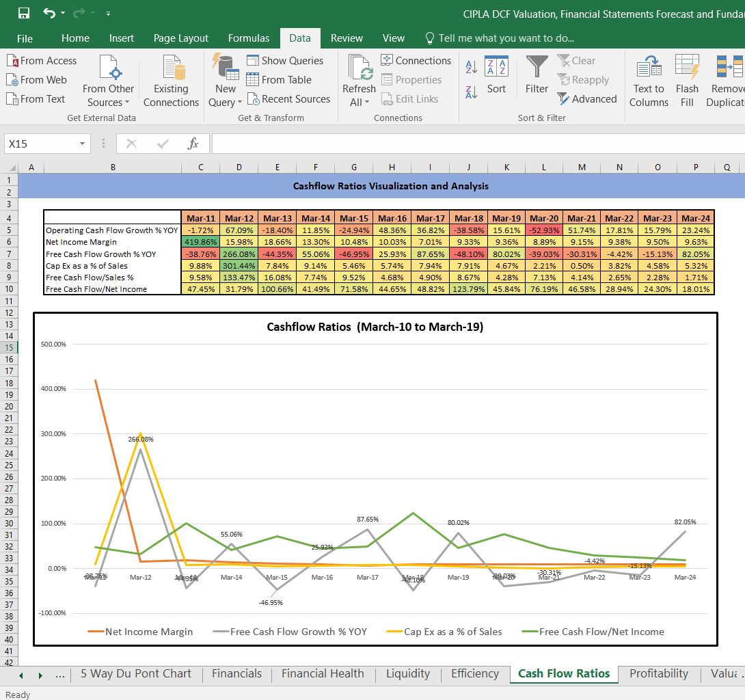Click Free Cash Flow/Net Income legend entry

[593, 632]
